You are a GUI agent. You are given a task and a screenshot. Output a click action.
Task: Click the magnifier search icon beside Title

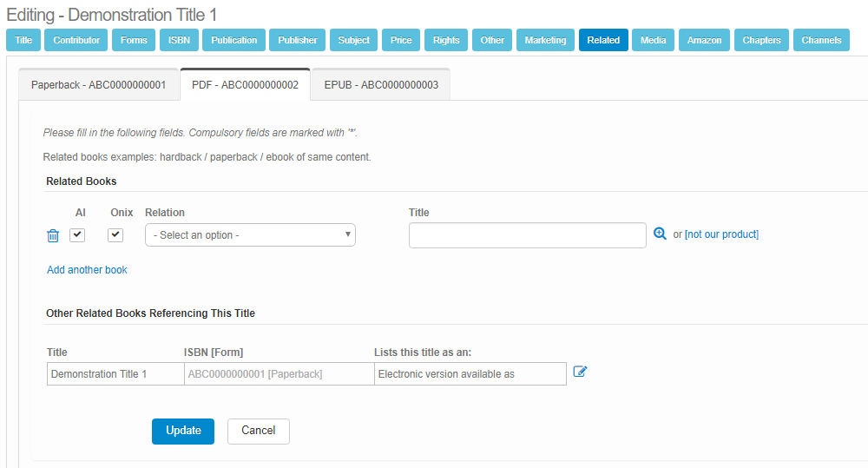click(660, 234)
